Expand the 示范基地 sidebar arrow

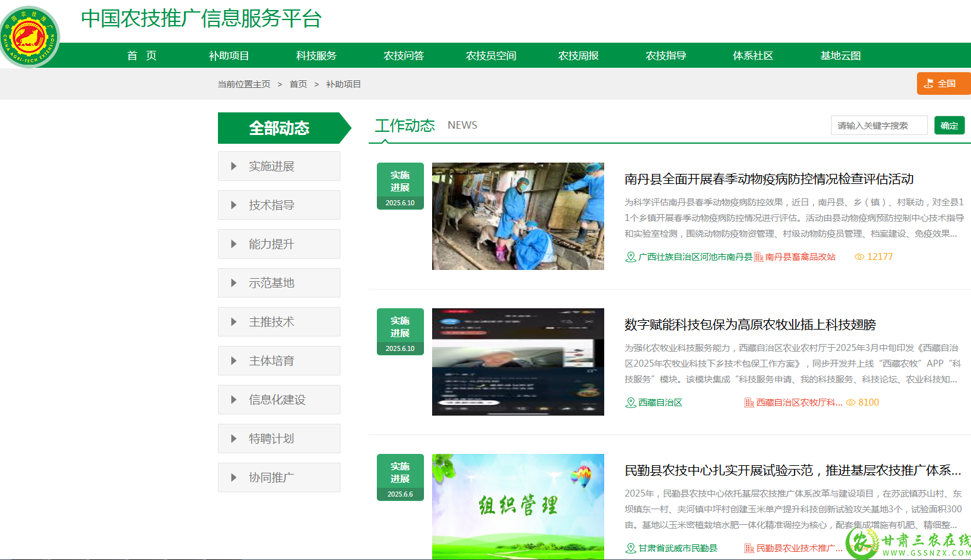coord(234,283)
